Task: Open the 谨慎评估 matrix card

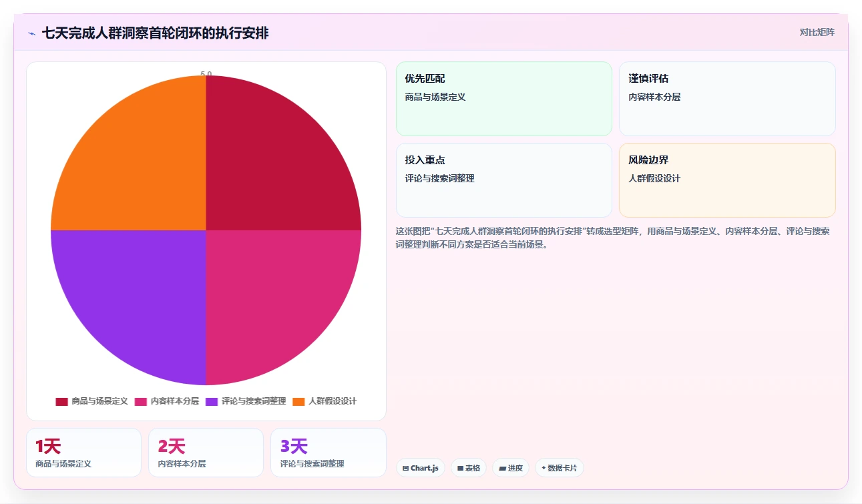Action: tap(727, 99)
